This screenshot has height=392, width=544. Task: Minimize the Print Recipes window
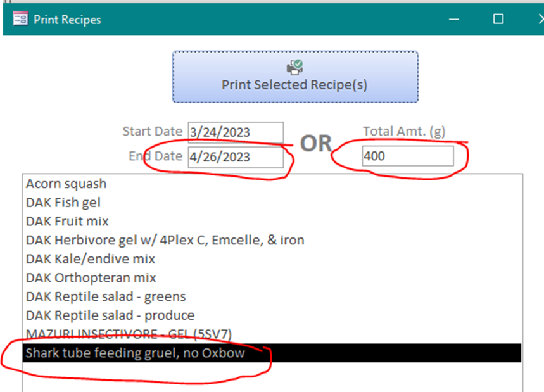point(454,19)
